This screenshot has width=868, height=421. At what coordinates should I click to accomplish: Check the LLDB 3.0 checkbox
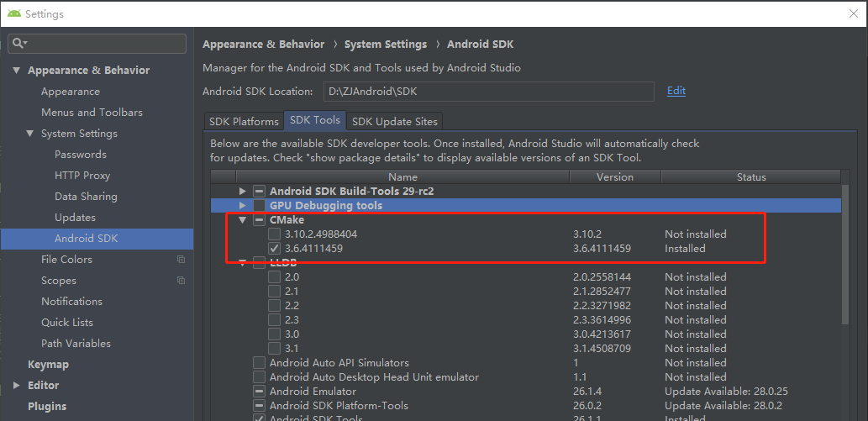coord(274,334)
